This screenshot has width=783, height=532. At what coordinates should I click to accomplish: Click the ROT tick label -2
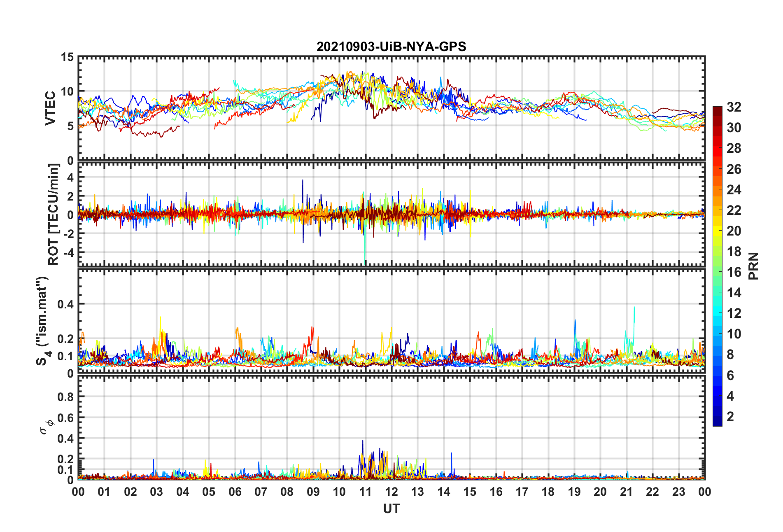(x=68, y=233)
